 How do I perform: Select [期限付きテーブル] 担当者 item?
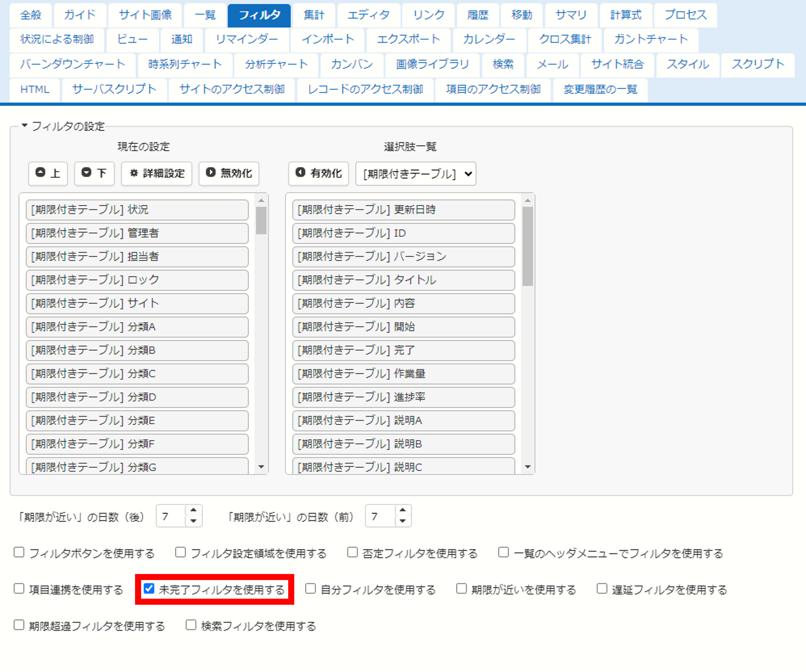point(137,256)
